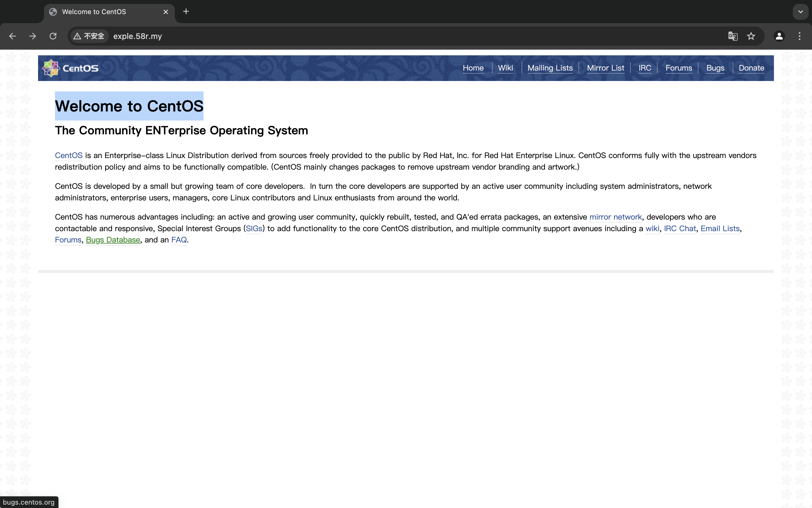812x508 pixels.
Task: Follow the IRC Chat link
Action: (x=680, y=229)
